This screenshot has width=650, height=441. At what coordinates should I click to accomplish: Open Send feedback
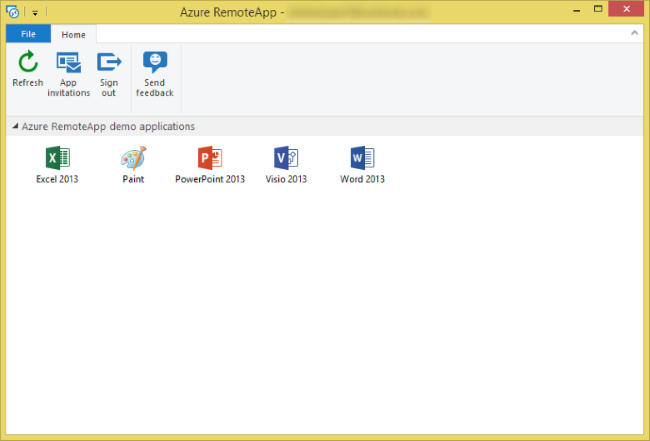pos(155,74)
